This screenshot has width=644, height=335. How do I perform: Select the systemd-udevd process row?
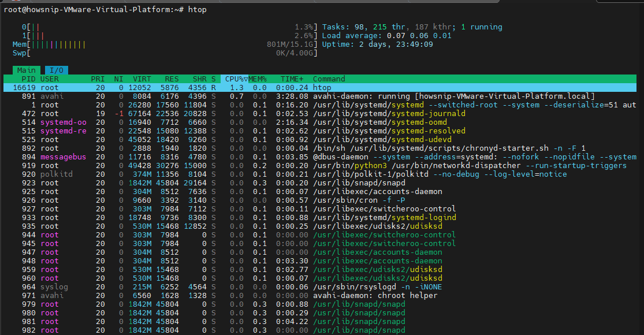point(320,140)
